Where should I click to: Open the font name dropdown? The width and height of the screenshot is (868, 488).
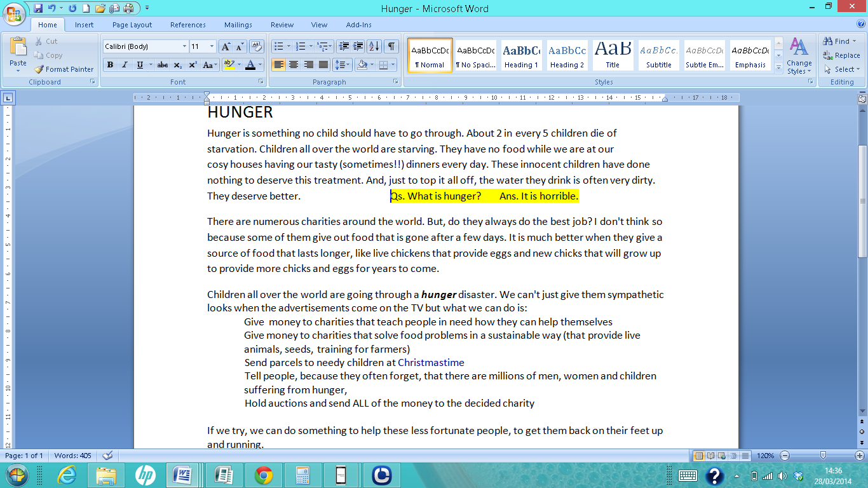(184, 46)
